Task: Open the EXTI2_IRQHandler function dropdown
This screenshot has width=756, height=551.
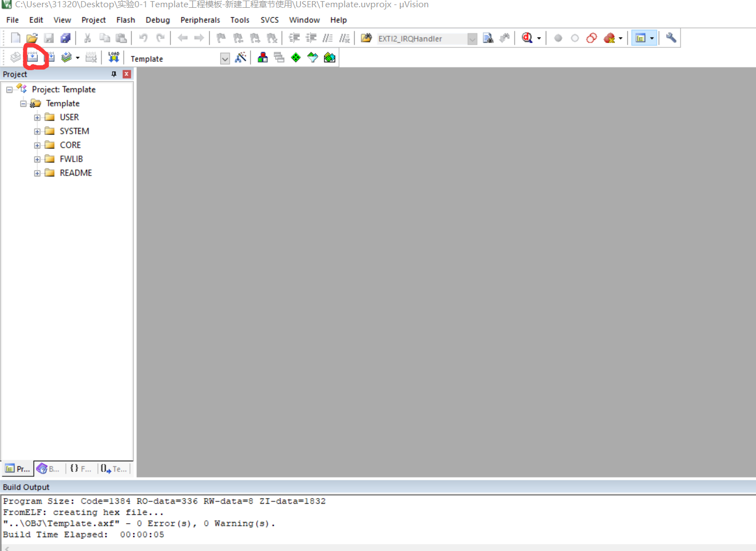Action: tap(472, 38)
